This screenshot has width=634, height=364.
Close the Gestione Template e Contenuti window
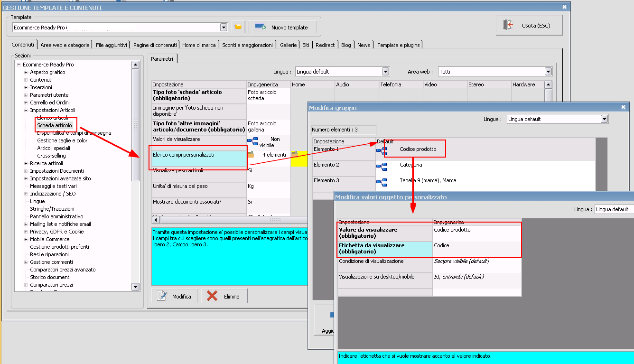pos(564,7)
